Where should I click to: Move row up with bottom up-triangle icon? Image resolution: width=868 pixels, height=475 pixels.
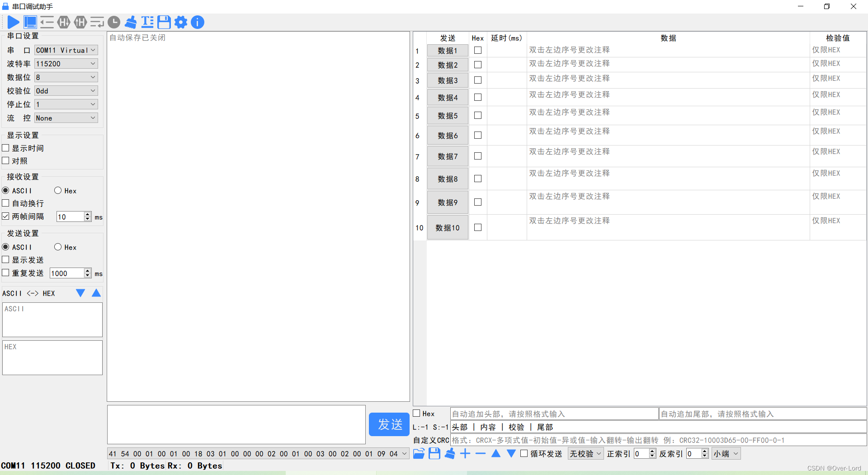496,453
